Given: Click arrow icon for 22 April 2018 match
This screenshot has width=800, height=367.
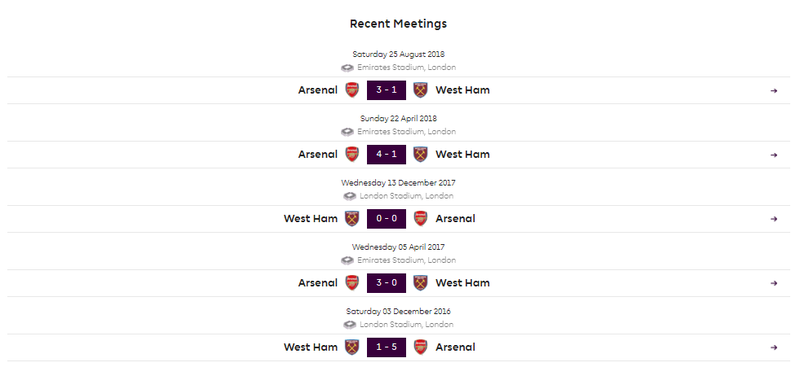Looking at the screenshot, I should (773, 155).
